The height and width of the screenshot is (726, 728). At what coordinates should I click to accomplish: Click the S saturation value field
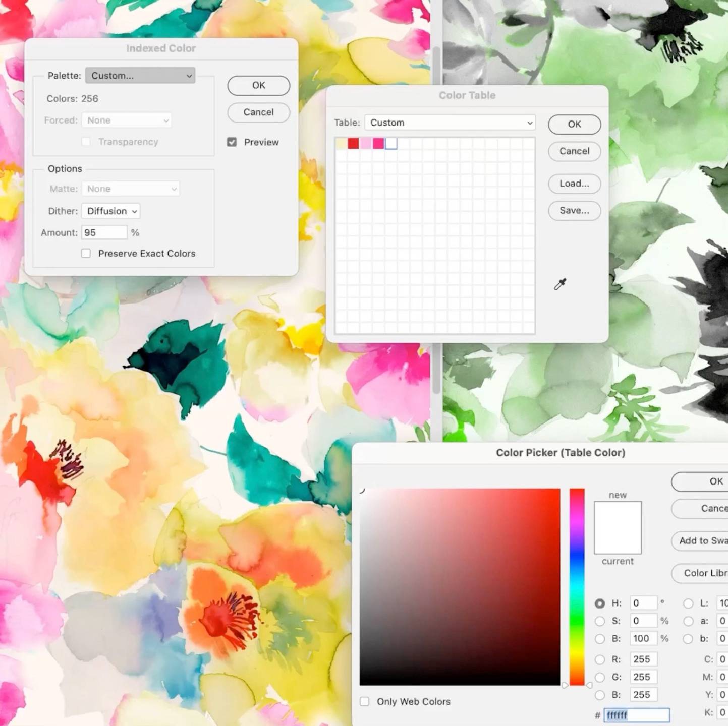point(644,621)
